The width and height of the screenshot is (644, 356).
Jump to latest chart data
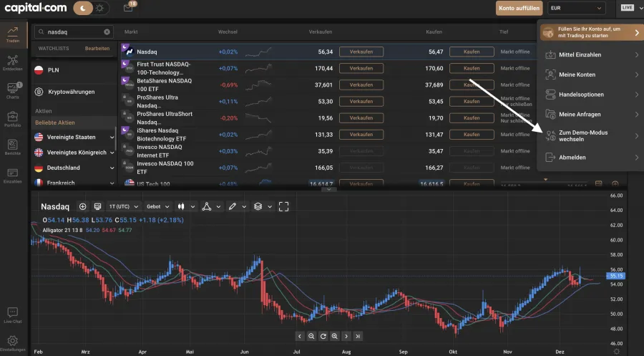coord(358,336)
